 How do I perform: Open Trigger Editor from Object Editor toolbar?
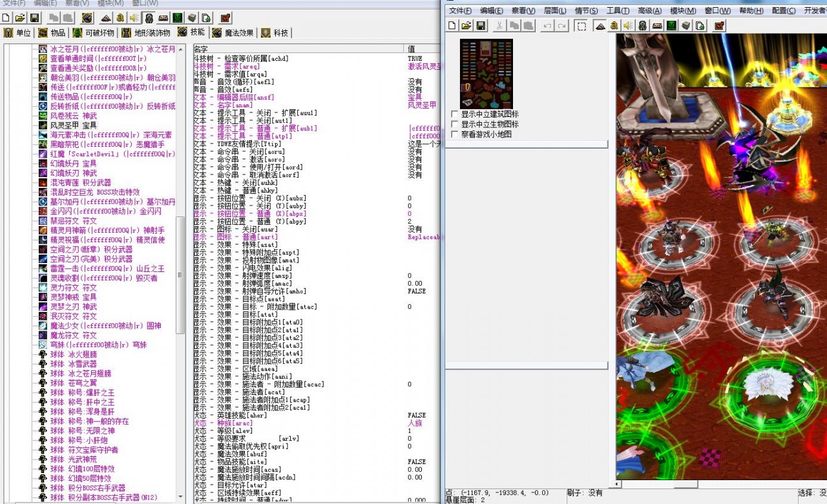(121, 17)
